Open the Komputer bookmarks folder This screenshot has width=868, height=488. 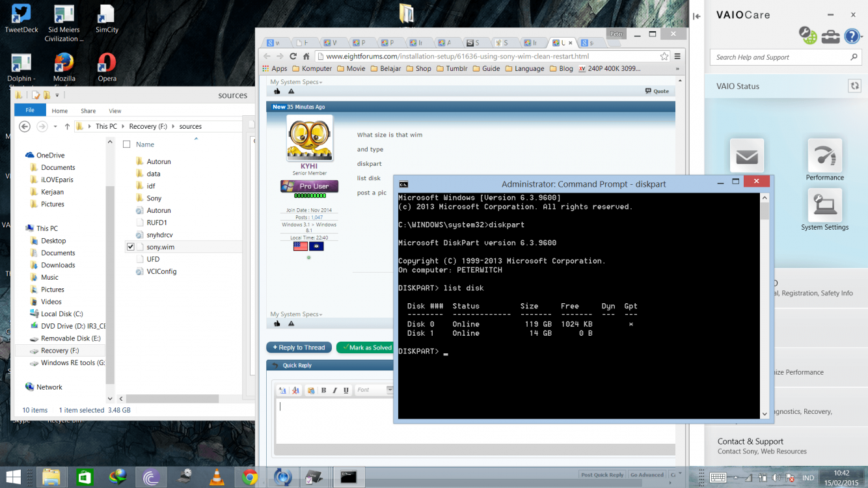point(312,68)
